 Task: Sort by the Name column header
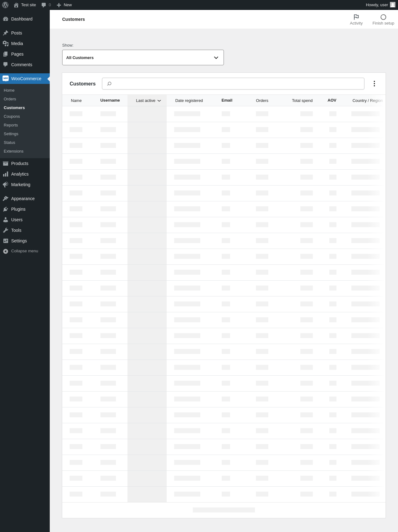point(76,100)
